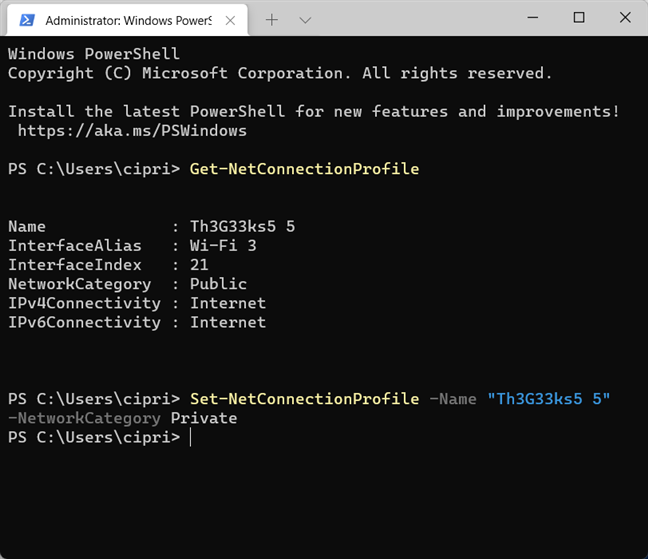This screenshot has height=559, width=648.
Task: Click the Get-NetConnectionProfile command text
Action: (x=304, y=169)
